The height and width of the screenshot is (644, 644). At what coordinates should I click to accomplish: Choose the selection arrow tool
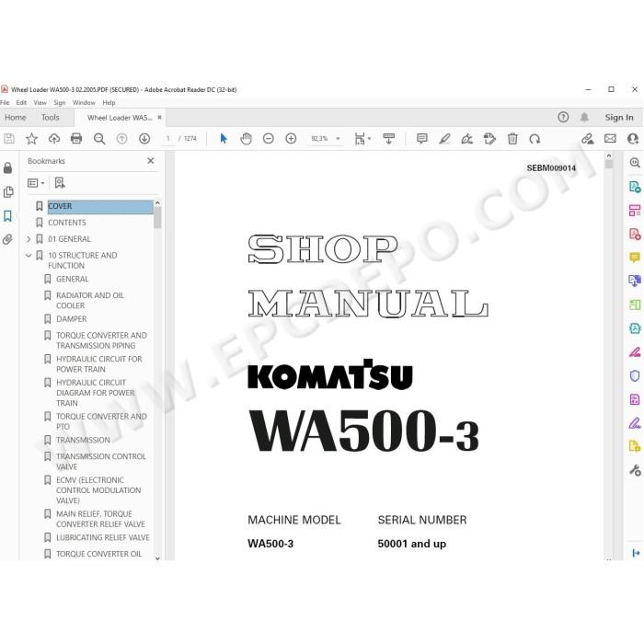click(224, 139)
